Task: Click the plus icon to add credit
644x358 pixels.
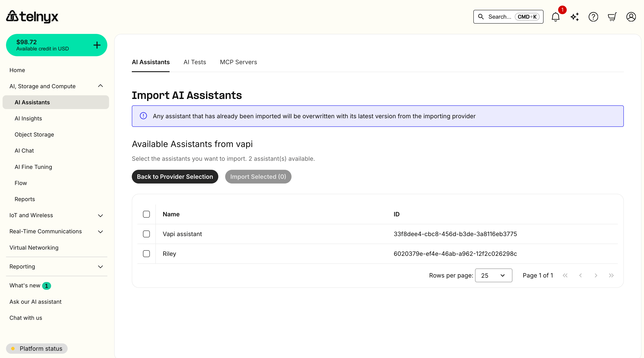Action: pyautogui.click(x=97, y=45)
